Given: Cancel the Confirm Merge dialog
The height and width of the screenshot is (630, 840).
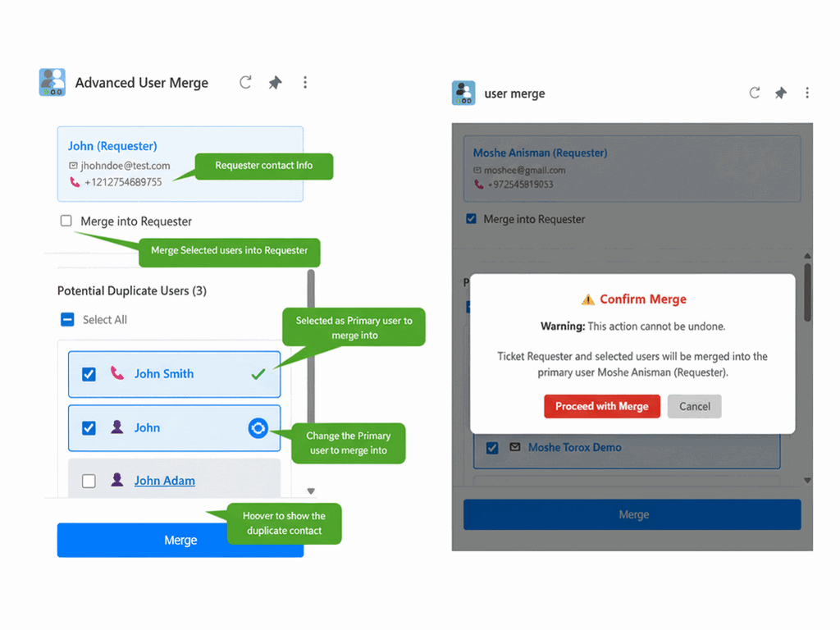Looking at the screenshot, I should coord(694,406).
